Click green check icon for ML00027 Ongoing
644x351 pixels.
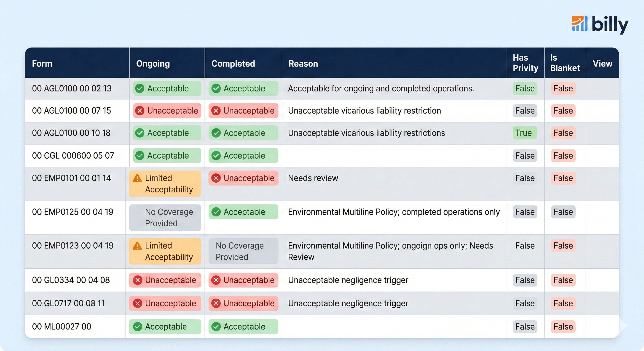(x=137, y=327)
